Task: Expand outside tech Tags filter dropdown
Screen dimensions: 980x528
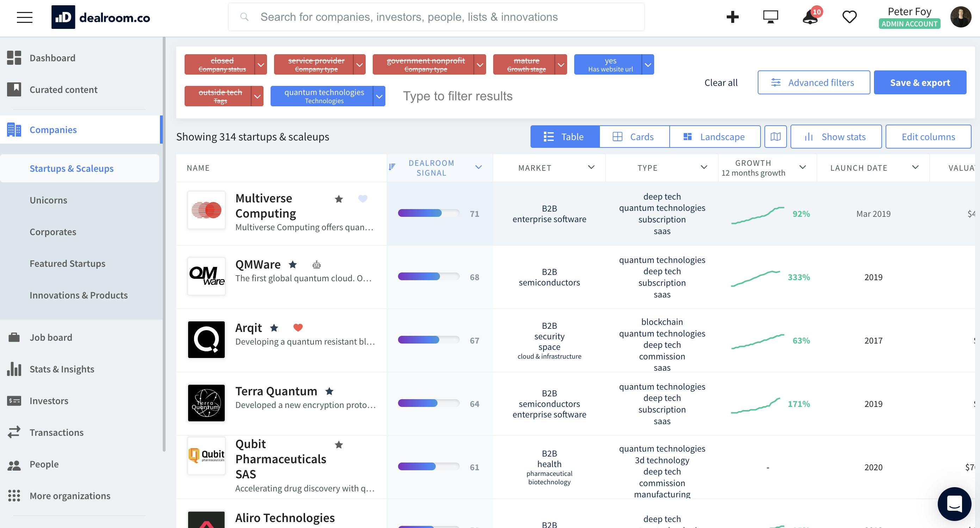Action: point(257,96)
